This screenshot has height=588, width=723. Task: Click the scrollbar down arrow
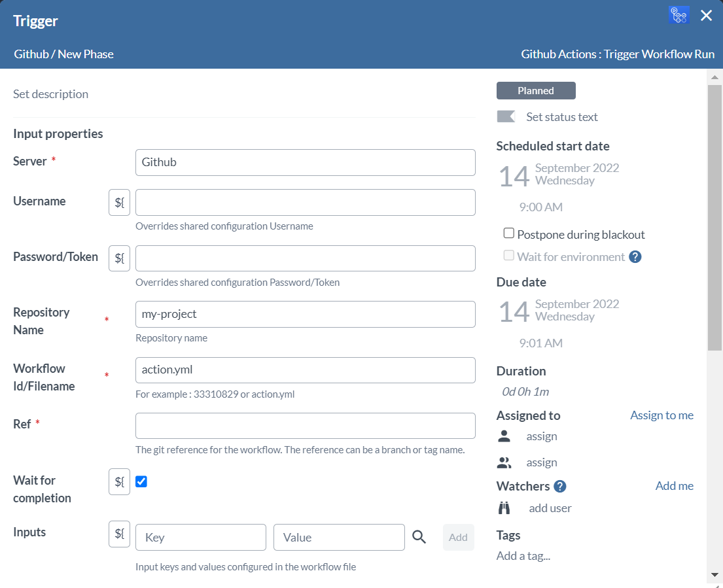click(x=714, y=574)
